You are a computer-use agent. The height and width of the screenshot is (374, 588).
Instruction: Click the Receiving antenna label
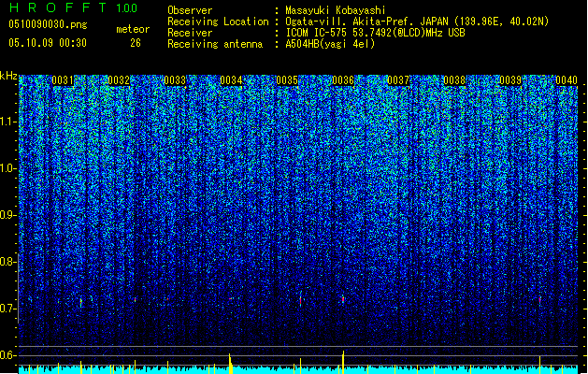[215, 44]
